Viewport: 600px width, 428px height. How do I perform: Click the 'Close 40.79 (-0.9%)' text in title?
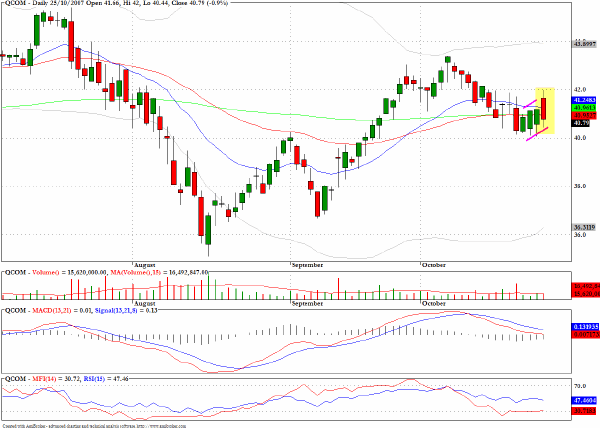click(199, 3)
